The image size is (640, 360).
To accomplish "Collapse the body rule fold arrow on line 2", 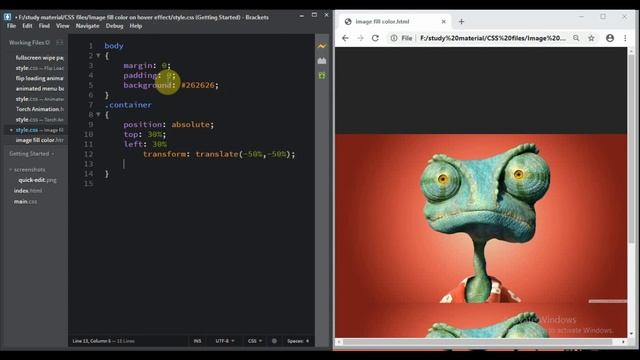I will (x=98, y=56).
